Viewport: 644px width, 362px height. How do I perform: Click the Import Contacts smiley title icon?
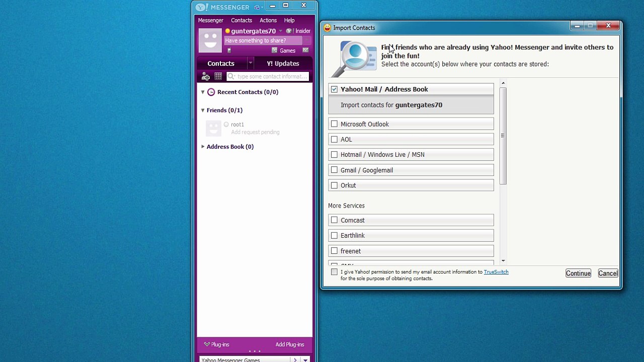point(327,28)
